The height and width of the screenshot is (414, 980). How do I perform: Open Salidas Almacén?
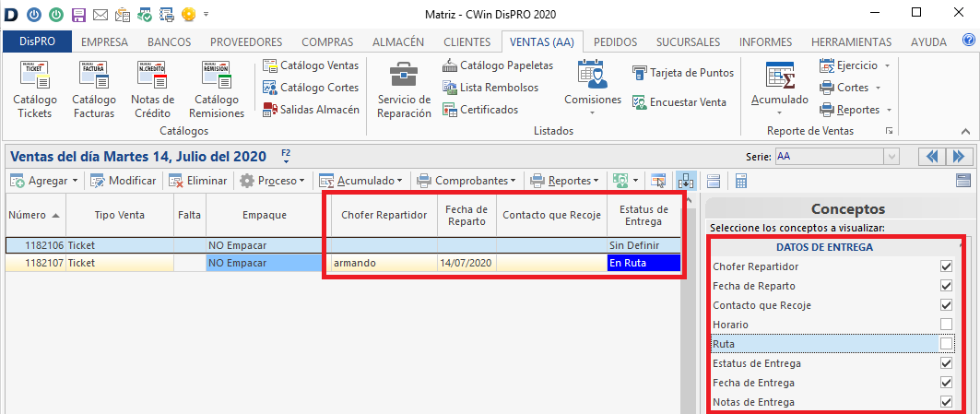click(x=311, y=110)
